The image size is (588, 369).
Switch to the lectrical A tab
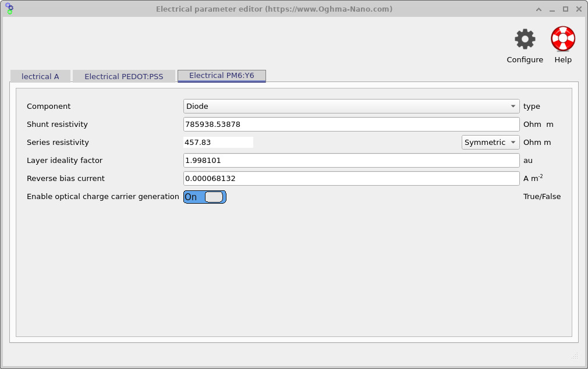coord(40,76)
